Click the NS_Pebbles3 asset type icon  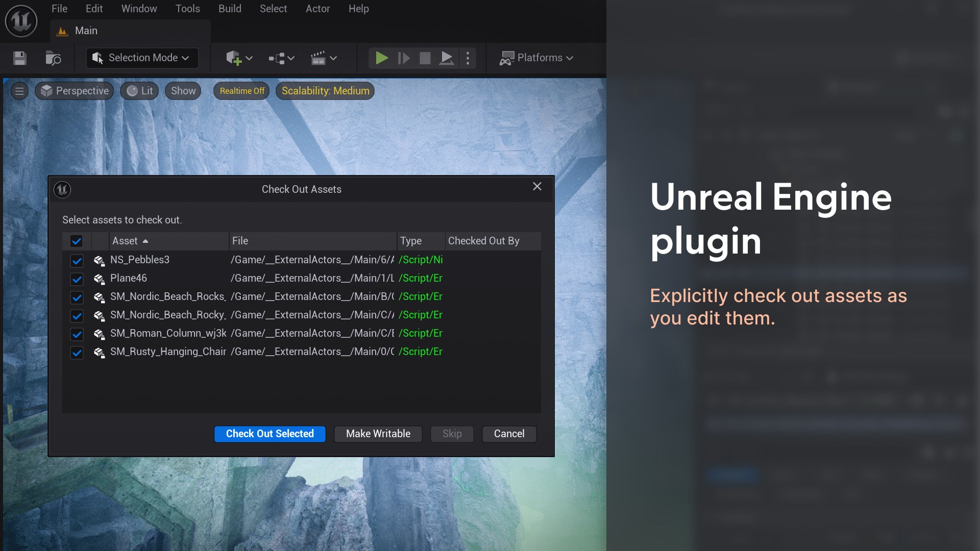pos(99,260)
